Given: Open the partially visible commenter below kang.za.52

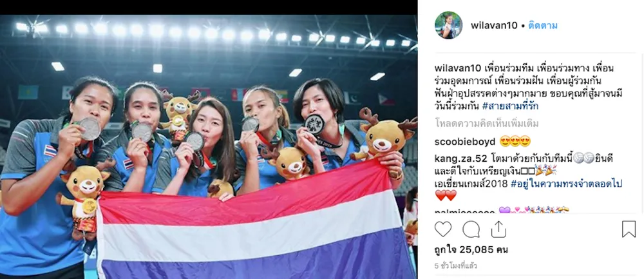Looking at the screenshot, I should pos(465,211).
